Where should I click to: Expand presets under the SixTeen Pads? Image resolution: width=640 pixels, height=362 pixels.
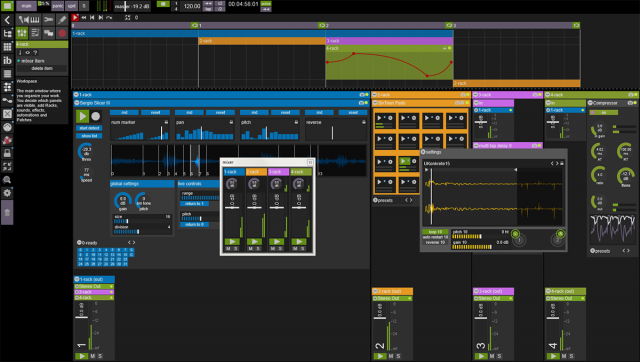coord(375,200)
